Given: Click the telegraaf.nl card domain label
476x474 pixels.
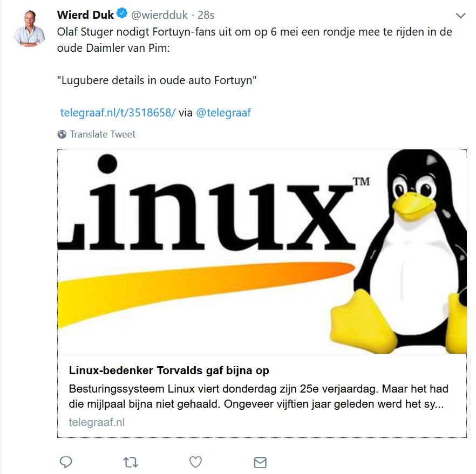Looking at the screenshot, I should click(97, 422).
